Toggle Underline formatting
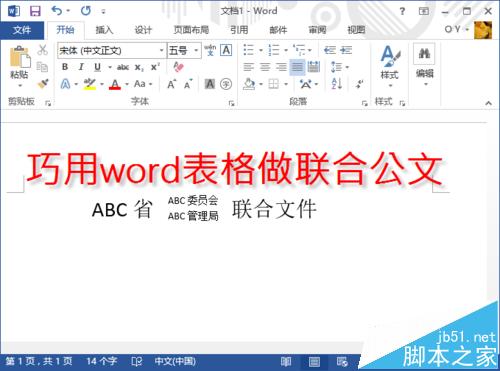 97,67
